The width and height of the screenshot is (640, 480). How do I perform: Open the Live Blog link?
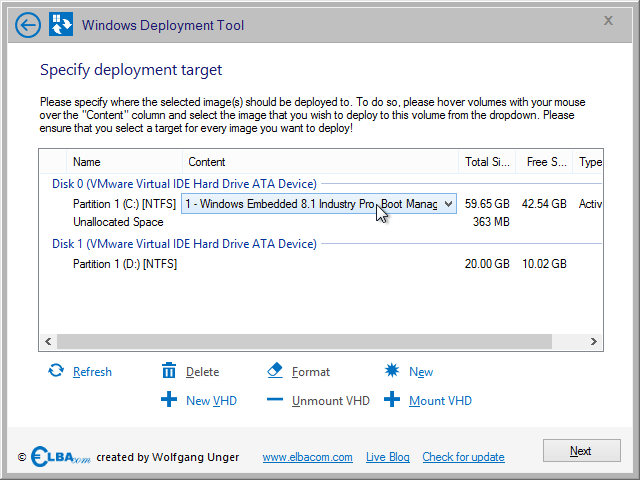388,457
